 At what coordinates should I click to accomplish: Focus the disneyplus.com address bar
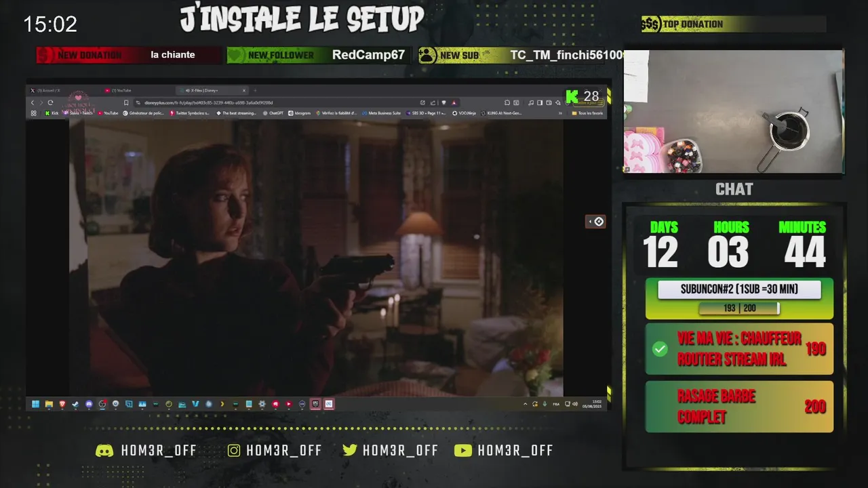coord(271,103)
